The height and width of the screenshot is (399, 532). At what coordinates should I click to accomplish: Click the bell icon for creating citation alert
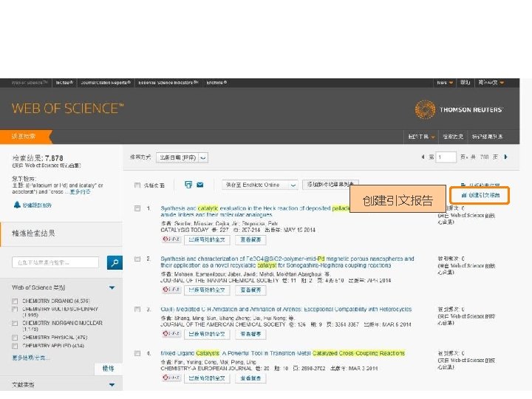point(17,205)
